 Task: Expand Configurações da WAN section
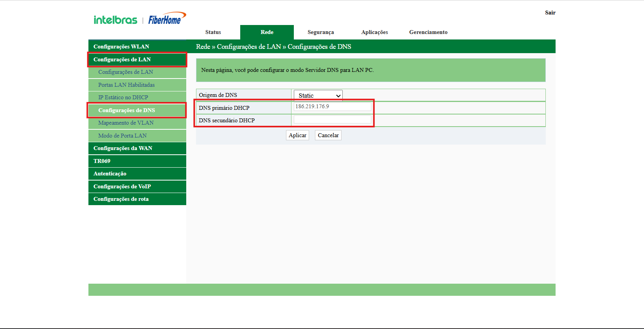pos(123,148)
